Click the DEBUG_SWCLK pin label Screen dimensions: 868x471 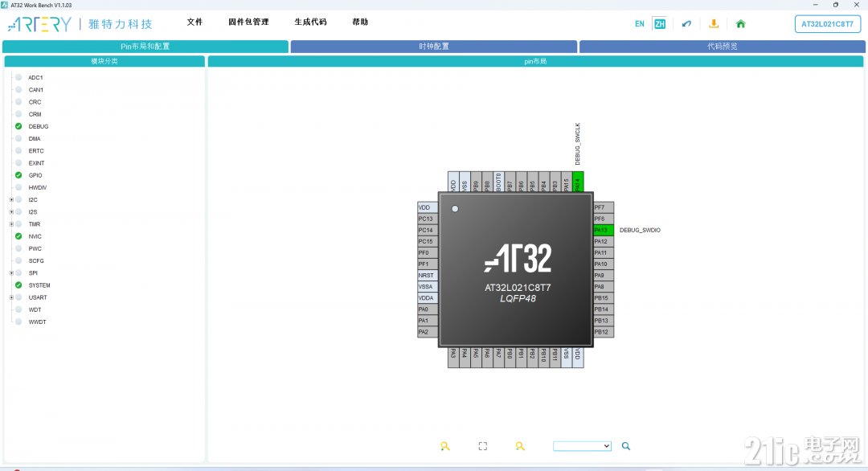pos(578,144)
